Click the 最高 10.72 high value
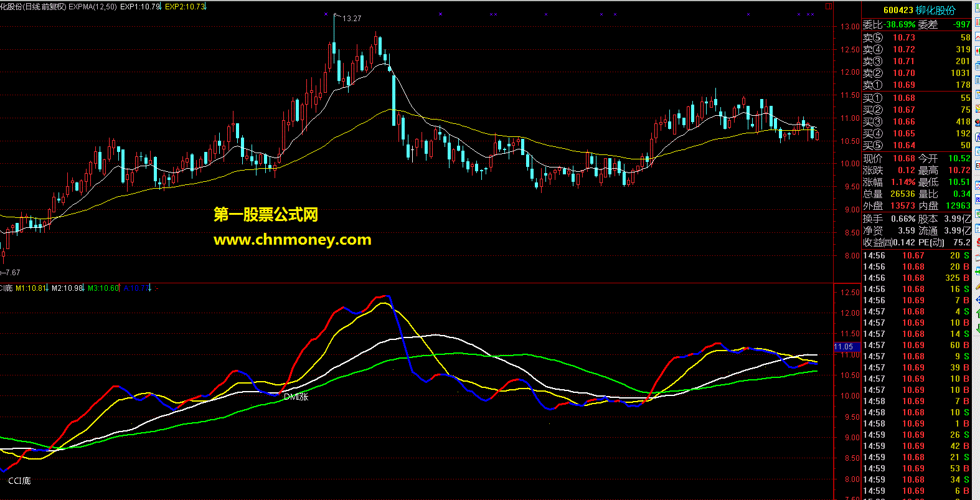The width and height of the screenshot is (980, 500). point(959,170)
